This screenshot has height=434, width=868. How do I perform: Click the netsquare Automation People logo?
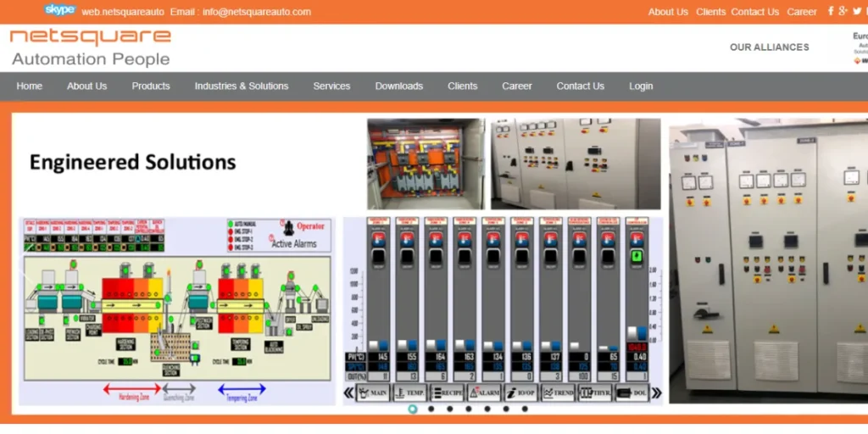90,47
